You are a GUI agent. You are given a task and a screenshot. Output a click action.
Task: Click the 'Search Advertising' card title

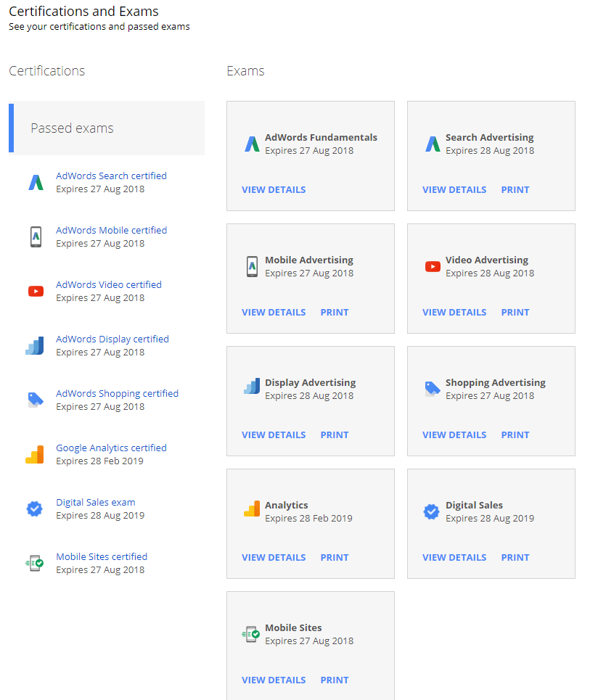point(489,138)
